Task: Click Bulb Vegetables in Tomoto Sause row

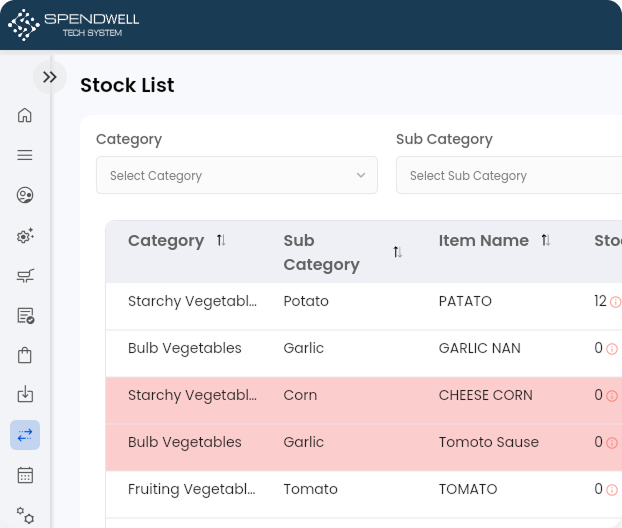Action: [184, 442]
